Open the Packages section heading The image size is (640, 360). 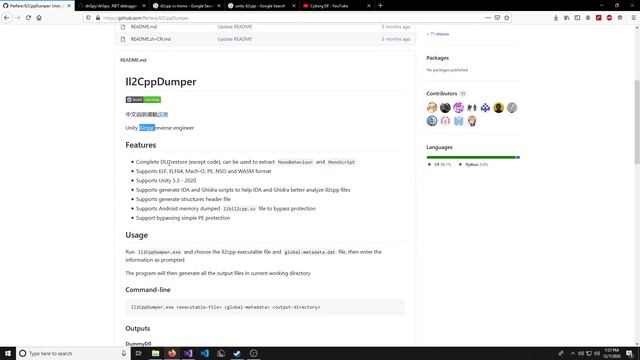pos(438,58)
